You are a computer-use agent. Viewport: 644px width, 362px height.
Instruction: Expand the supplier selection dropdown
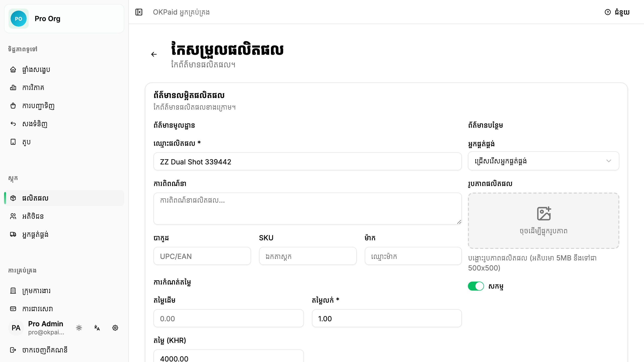[543, 161]
